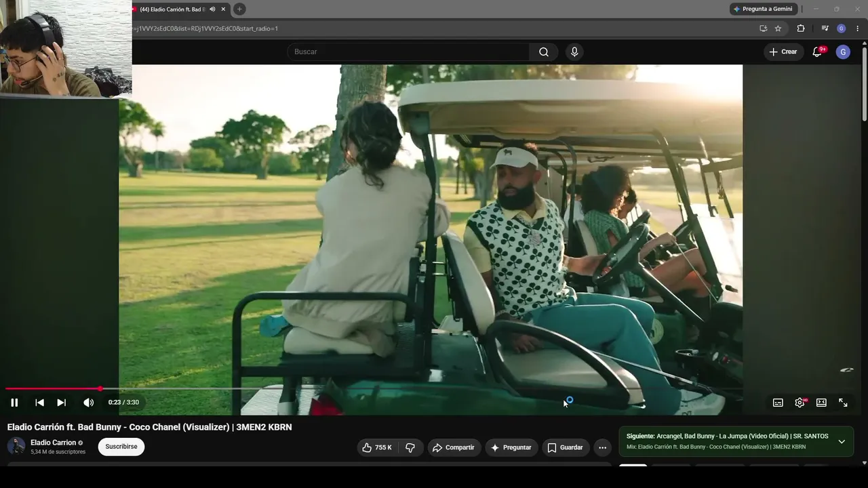Bookmark this page with the star
868x488 pixels.
click(x=778, y=28)
